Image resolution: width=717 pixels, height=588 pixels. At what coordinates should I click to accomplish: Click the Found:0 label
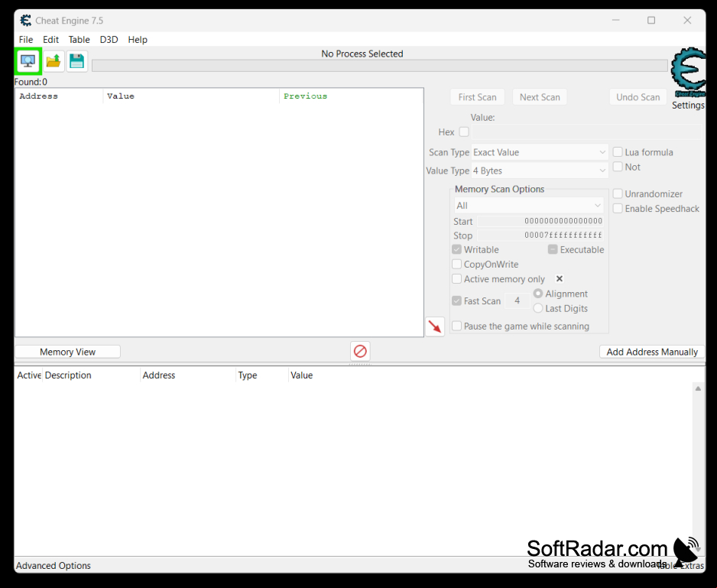coord(31,82)
